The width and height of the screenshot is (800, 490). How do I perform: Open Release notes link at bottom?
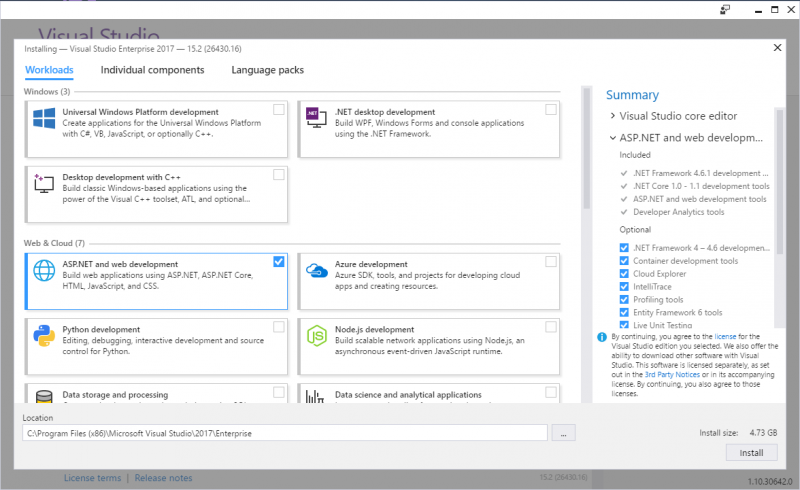pos(163,478)
